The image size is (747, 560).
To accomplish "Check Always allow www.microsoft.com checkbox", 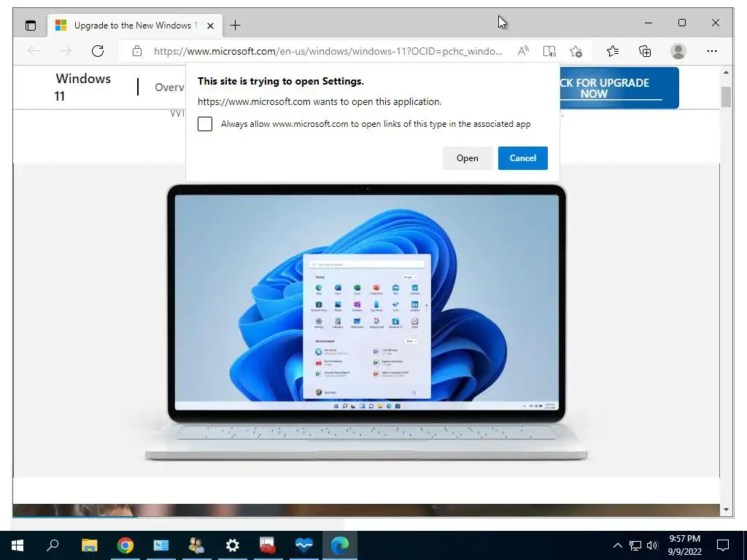I will tap(205, 124).
